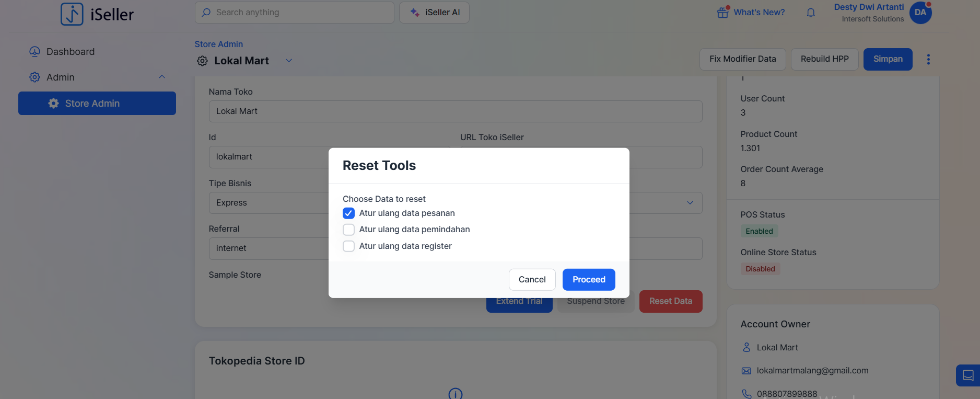Select Store Admin sidebar item
The image size is (980, 399).
97,104
